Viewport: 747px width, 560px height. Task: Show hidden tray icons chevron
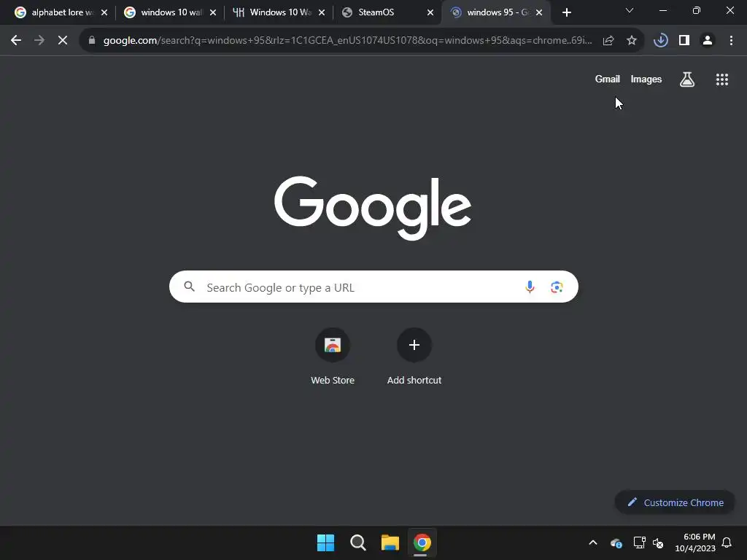(593, 542)
